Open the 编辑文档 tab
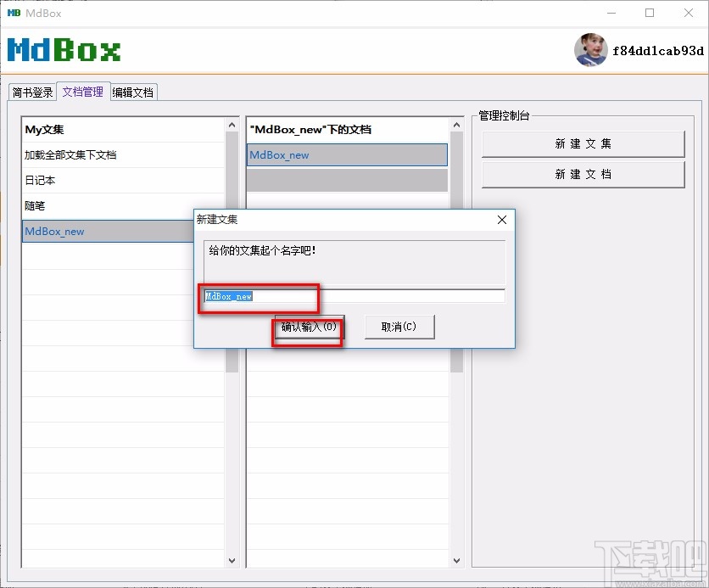Image resolution: width=709 pixels, height=588 pixels. click(x=132, y=92)
